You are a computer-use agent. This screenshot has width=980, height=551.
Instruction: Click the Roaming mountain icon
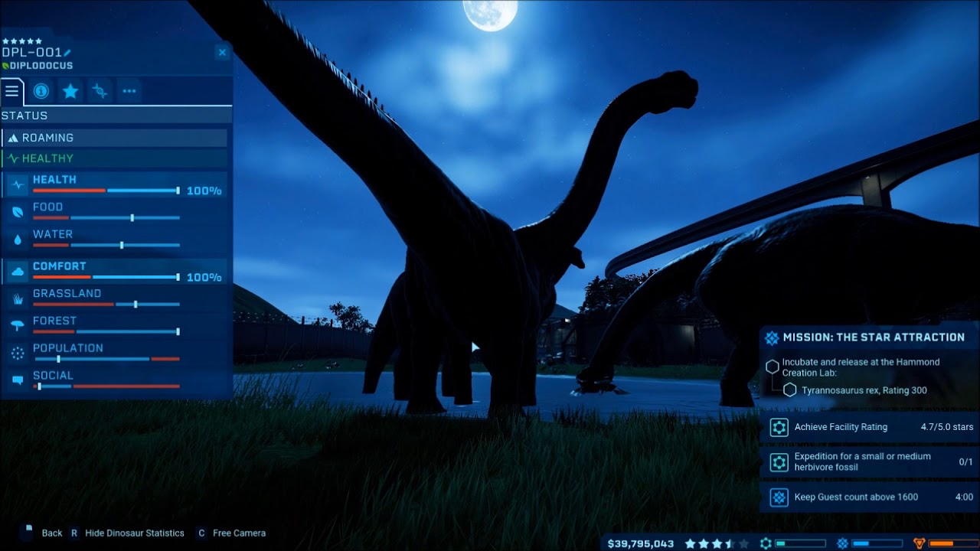point(12,138)
